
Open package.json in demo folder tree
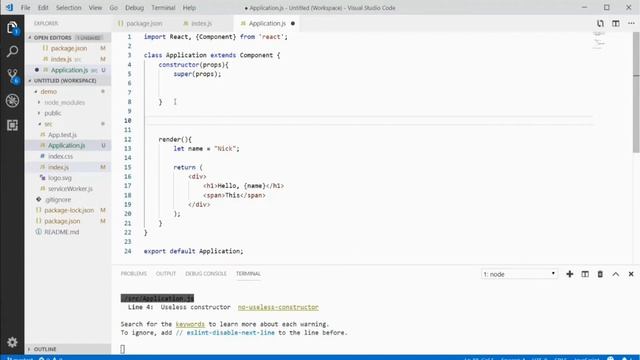point(62,221)
